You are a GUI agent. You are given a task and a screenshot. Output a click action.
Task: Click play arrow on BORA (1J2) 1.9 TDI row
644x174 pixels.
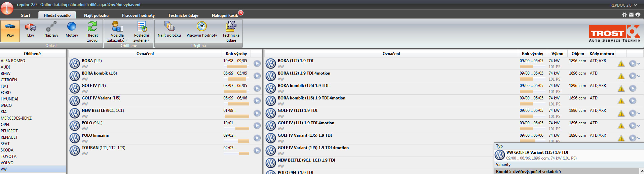(x=633, y=63)
